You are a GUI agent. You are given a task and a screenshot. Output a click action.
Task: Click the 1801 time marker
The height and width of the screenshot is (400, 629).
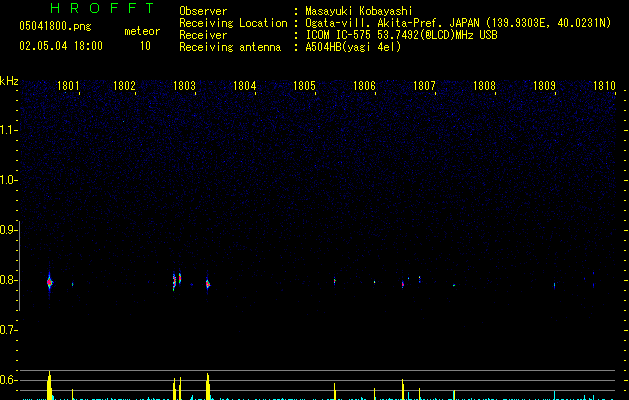coord(68,86)
